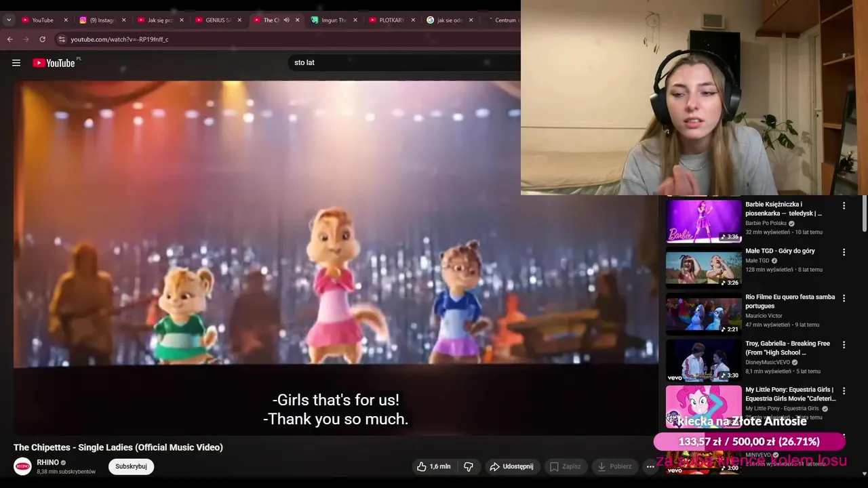Open the Rio Filme video thumbnail
Image resolution: width=868 pixels, height=488 pixels.
pyautogui.click(x=703, y=314)
